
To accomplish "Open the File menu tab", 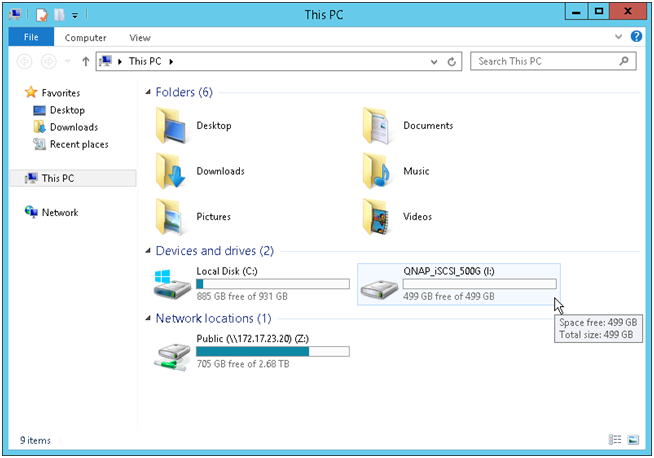I will (29, 38).
